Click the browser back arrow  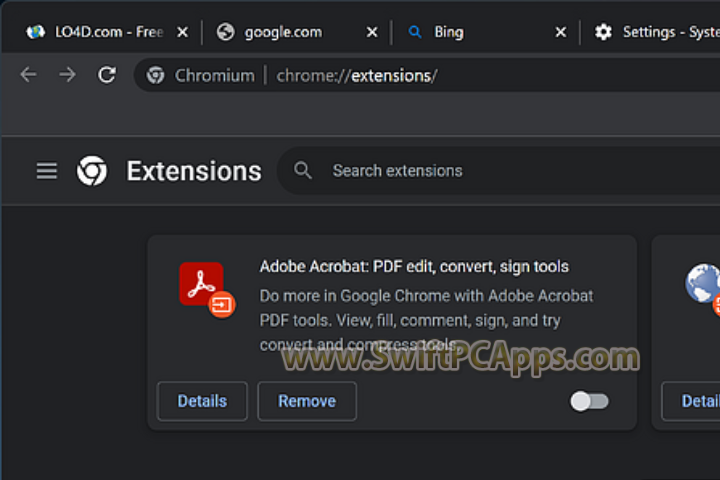click(28, 74)
